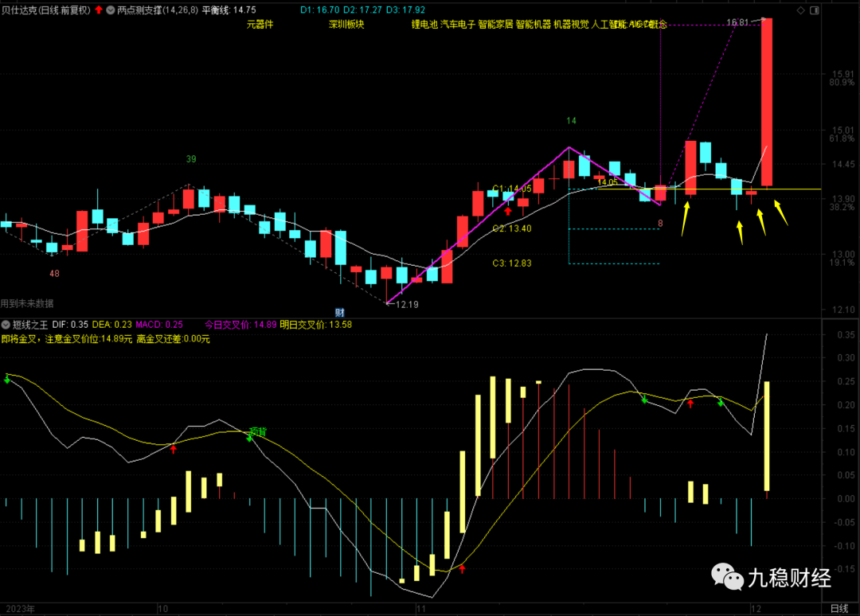This screenshot has height=616, width=860.
Task: Click the 12.19 low price label
Action: 406,304
